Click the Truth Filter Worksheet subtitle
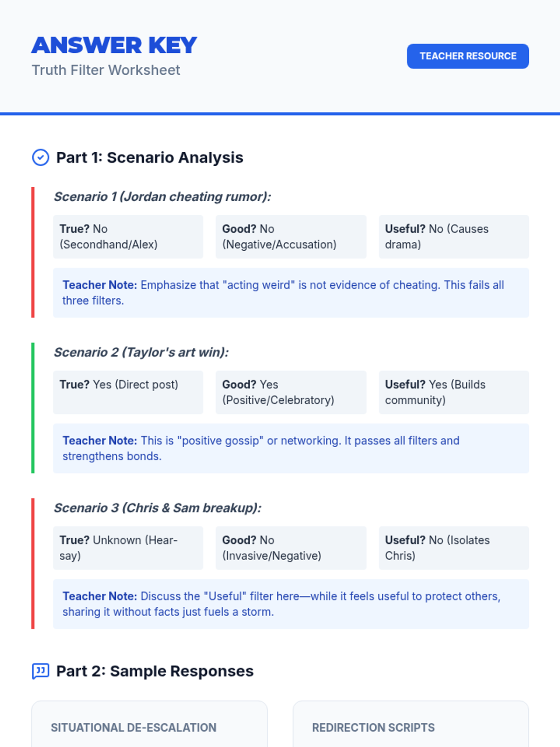Screen dimensions: 560x747 pyautogui.click(x=106, y=70)
